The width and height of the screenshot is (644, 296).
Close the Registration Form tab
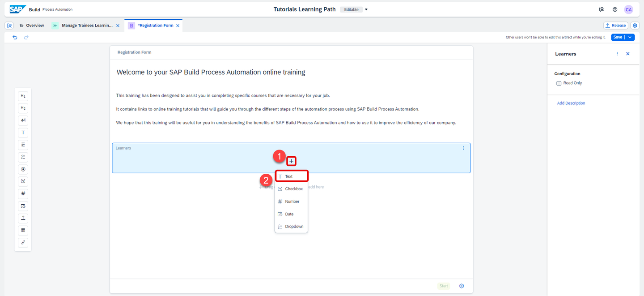pyautogui.click(x=178, y=26)
